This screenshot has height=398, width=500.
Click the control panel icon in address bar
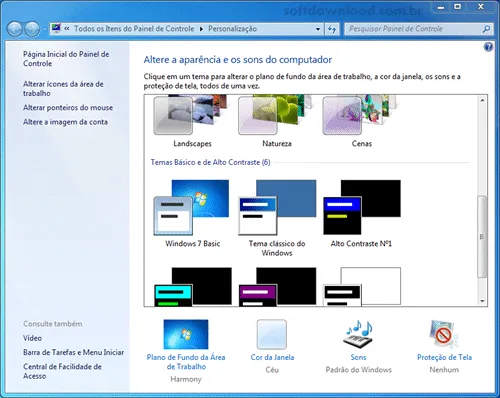coord(56,28)
